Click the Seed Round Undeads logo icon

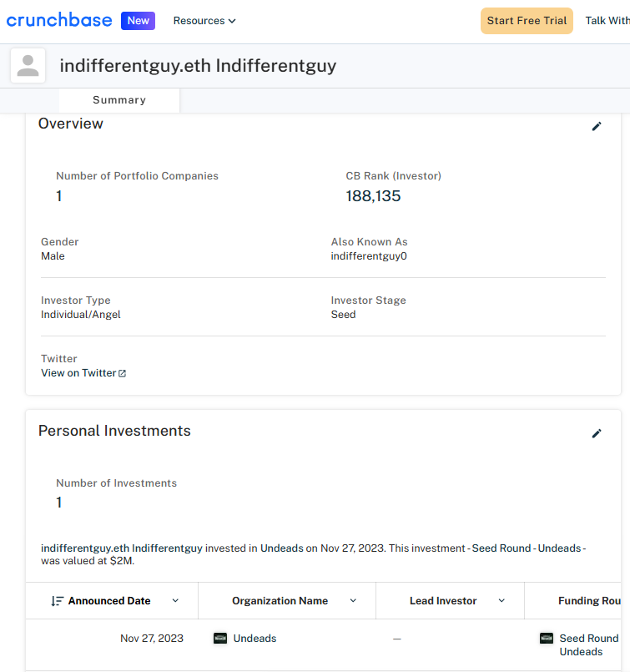547,639
